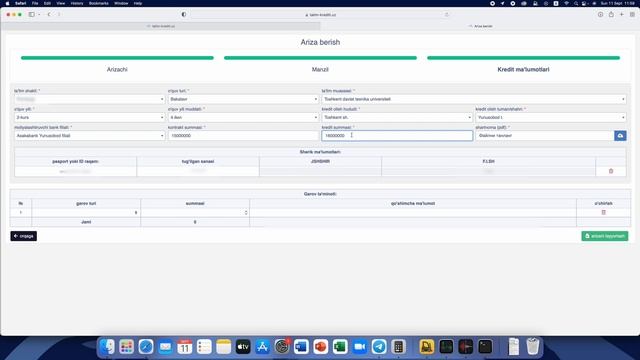Click the passport yoki ID raqam cell

75,171
